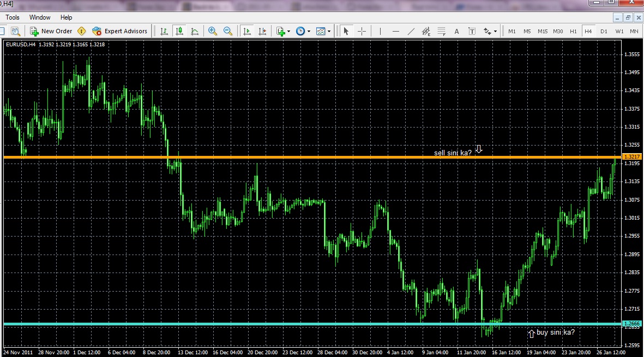Expand the periodicity clock dropdown arrow

click(309, 32)
